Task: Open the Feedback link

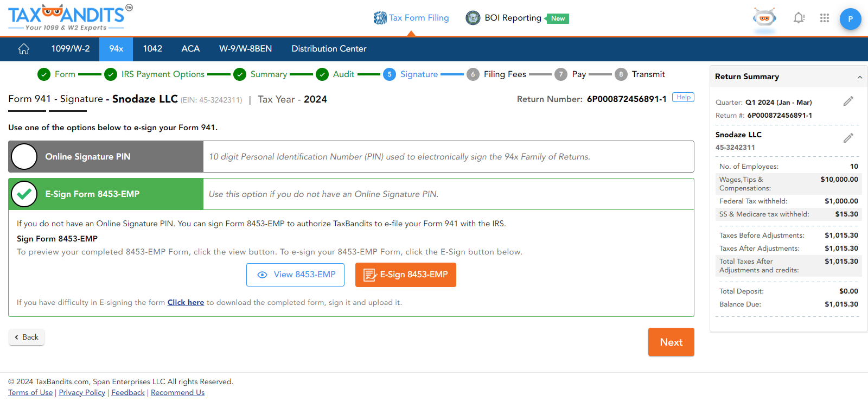Action: click(128, 392)
